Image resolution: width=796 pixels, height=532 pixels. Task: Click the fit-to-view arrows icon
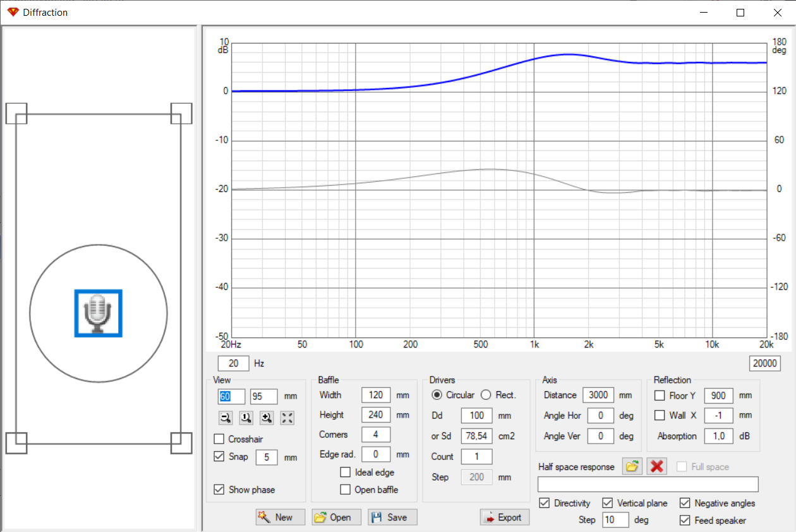point(287,417)
